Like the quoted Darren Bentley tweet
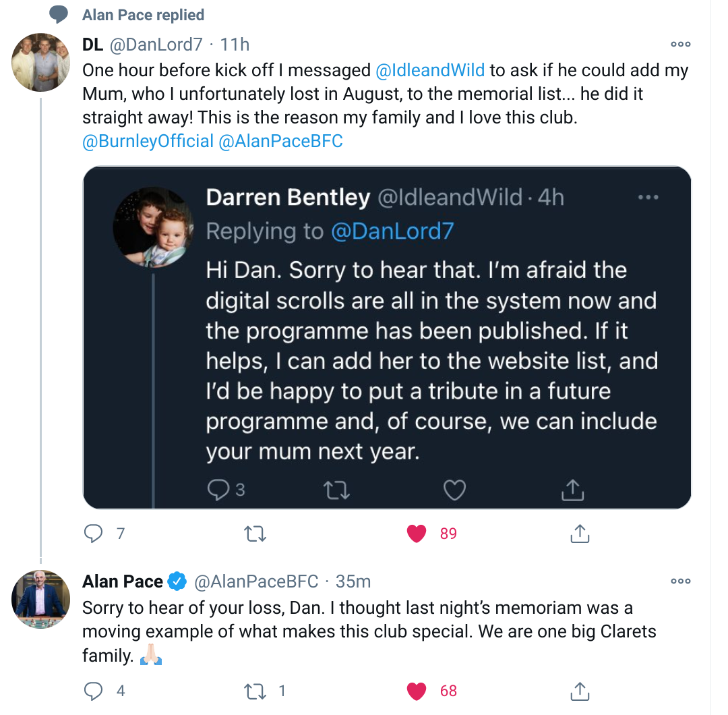 coord(454,490)
